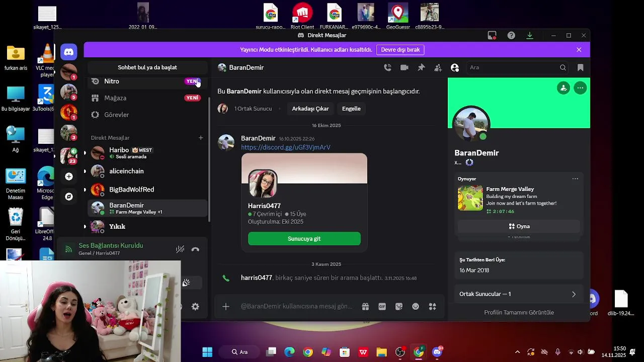Screen dimensions: 644x362
Task: Open the discover servers compass icon
Action: (x=69, y=197)
